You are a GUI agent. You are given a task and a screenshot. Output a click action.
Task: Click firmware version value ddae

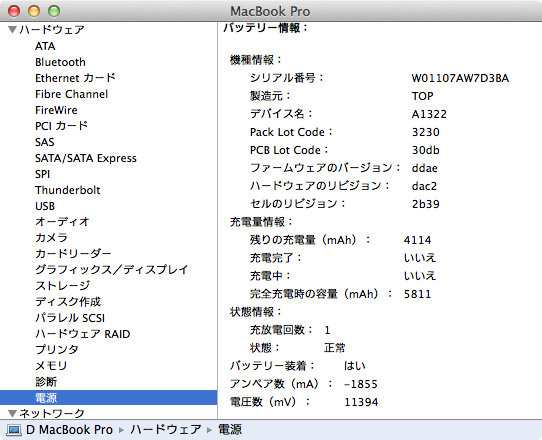tap(424, 168)
